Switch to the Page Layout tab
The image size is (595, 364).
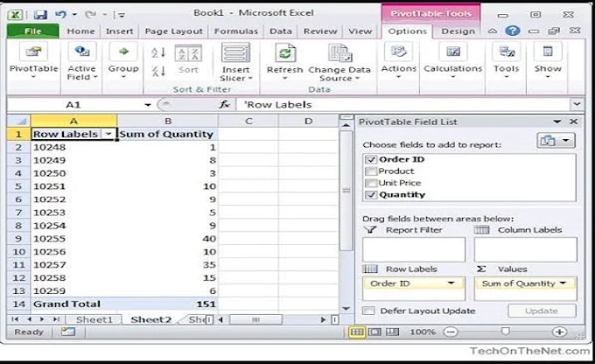point(174,31)
